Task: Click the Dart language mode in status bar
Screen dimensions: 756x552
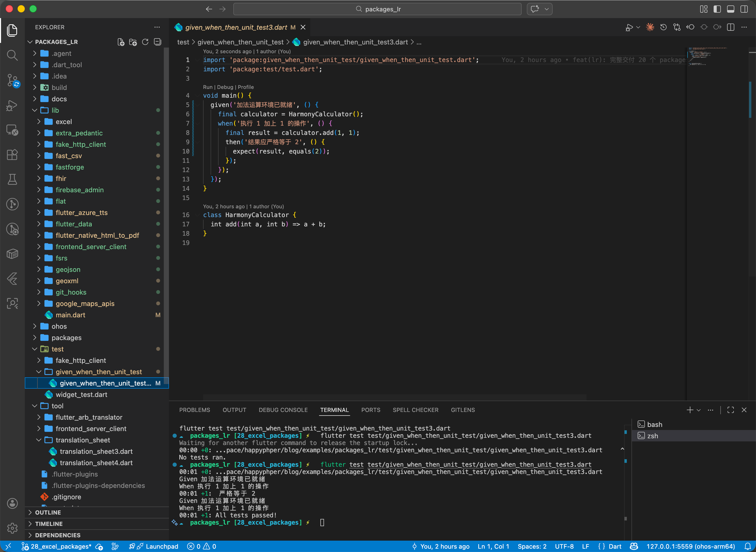Action: 615,546
